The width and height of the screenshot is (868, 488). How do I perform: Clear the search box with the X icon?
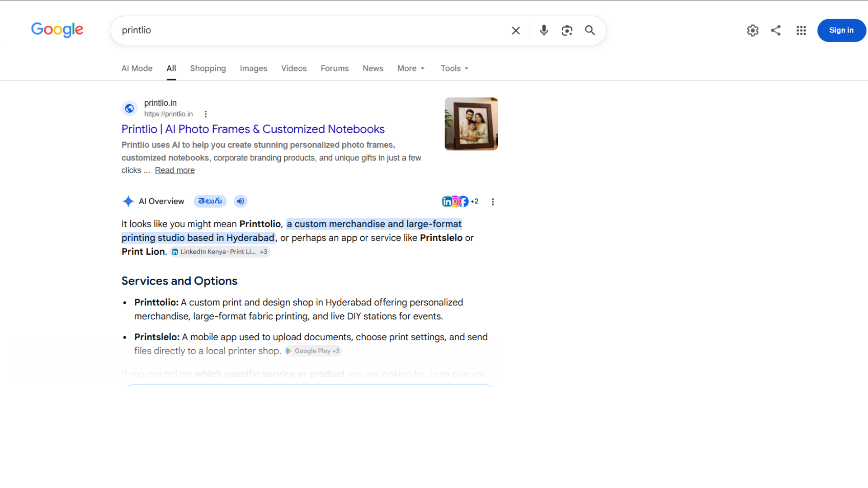[516, 30]
